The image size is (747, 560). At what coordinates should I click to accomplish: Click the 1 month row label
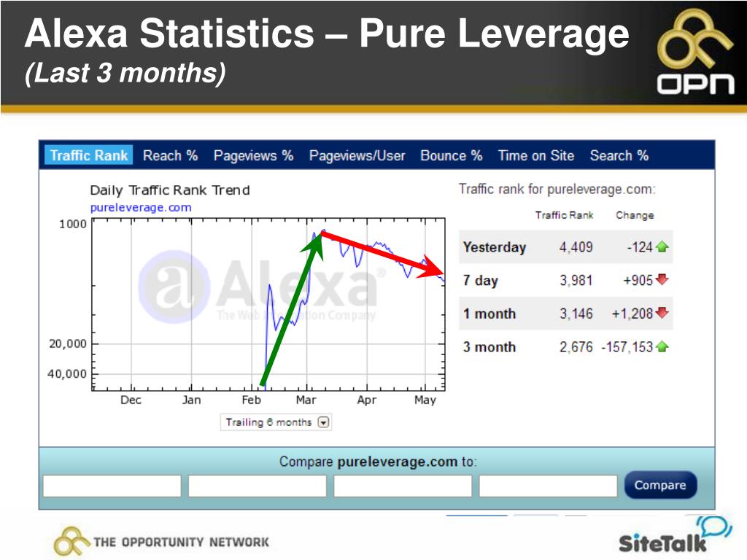(x=489, y=314)
